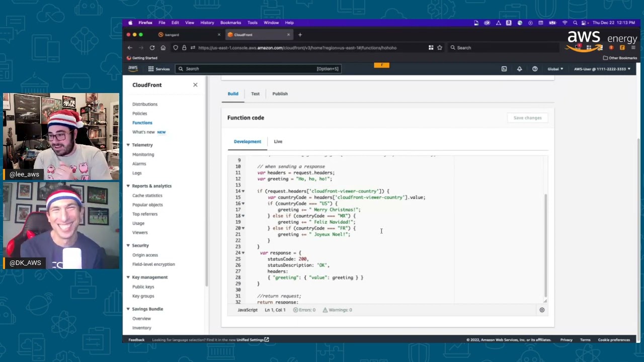Collapse the Telemetry section

(128, 145)
